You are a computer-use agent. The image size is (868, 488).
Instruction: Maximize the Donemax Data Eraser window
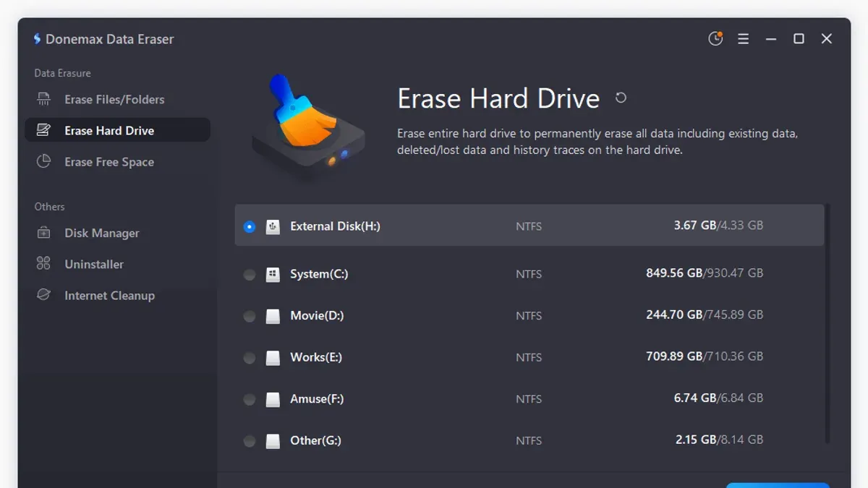[x=799, y=39]
